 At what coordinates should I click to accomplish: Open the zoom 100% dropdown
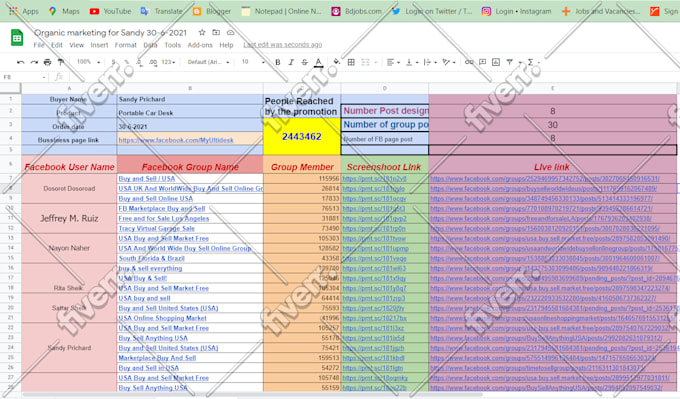pos(88,62)
